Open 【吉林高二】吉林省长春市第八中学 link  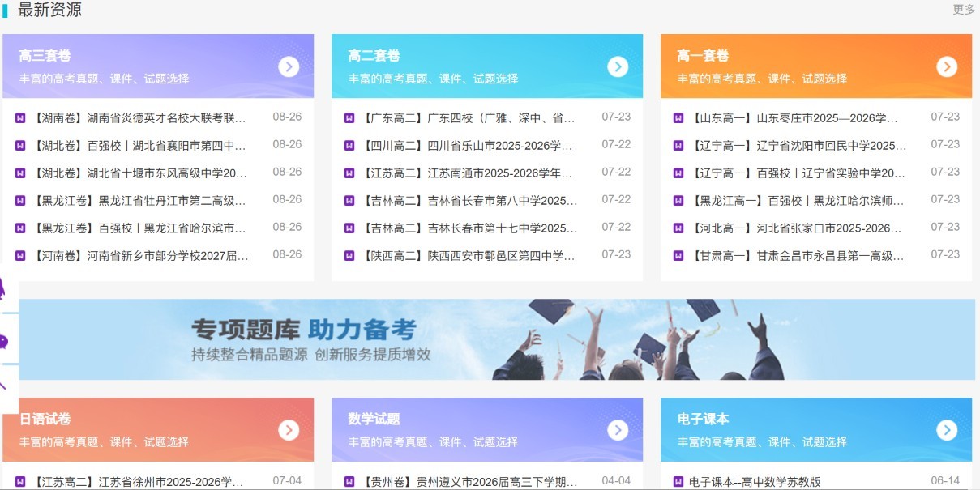[x=469, y=201]
